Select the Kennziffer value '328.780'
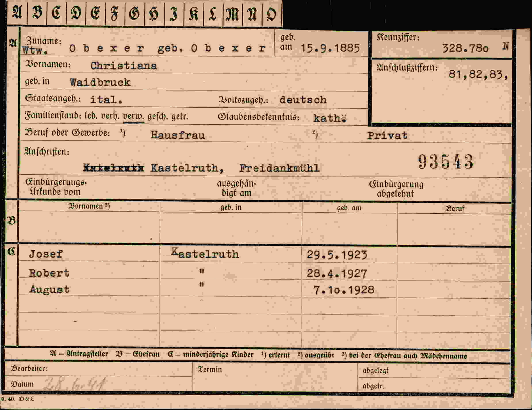The image size is (532, 410). (465, 48)
